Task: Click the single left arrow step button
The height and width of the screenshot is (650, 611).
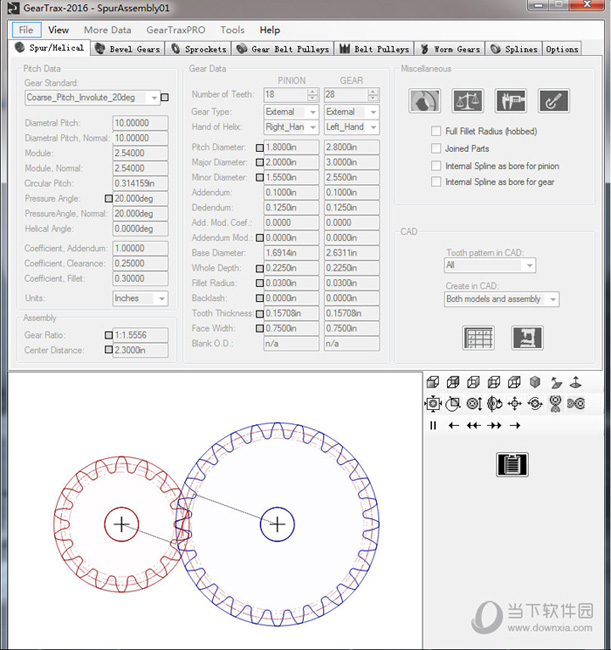Action: pyautogui.click(x=453, y=425)
